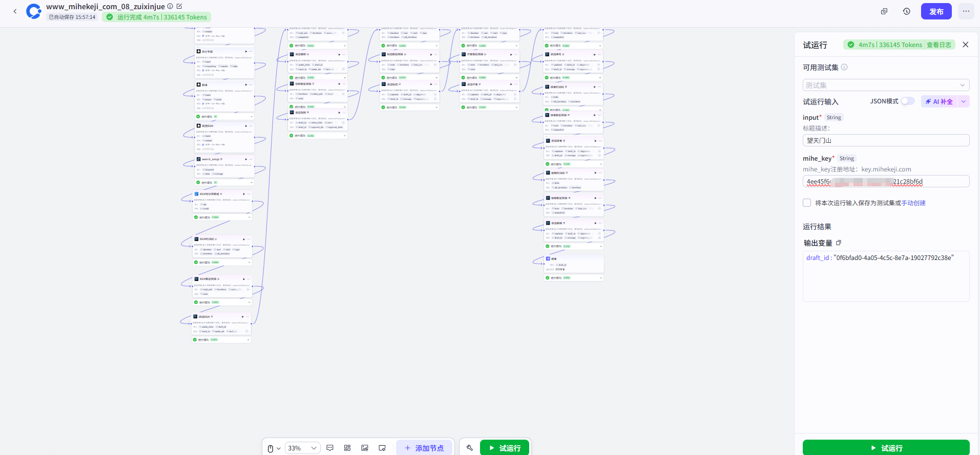
Task: Toggle the JSON模式 switch
Action: tap(907, 101)
